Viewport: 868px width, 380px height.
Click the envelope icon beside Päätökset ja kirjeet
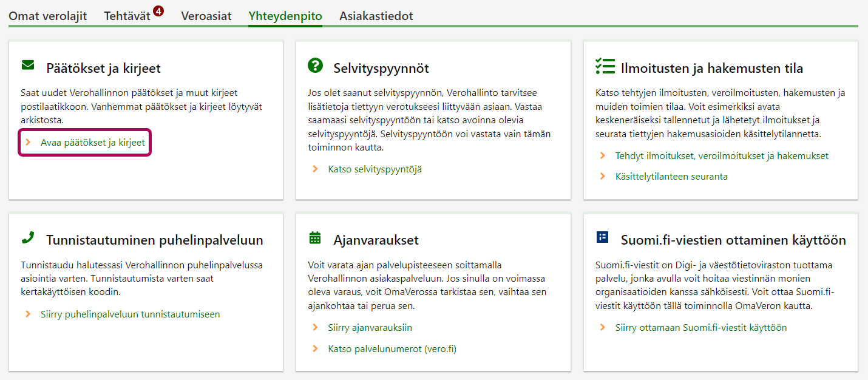pos(28,66)
